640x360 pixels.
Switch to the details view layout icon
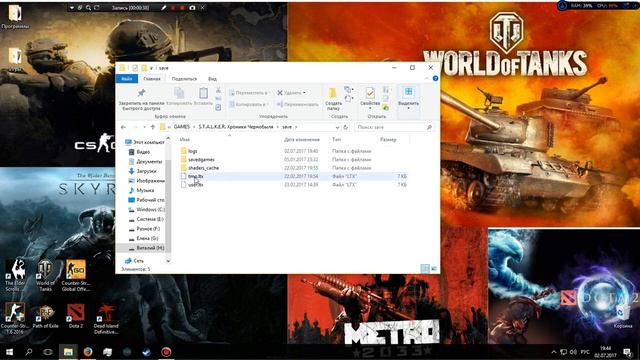(x=425, y=268)
